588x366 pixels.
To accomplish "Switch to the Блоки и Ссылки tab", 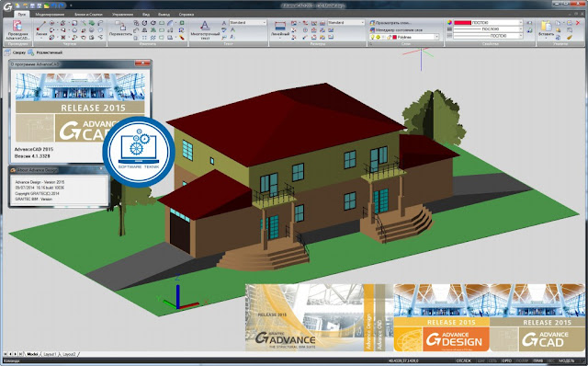I will point(88,15).
